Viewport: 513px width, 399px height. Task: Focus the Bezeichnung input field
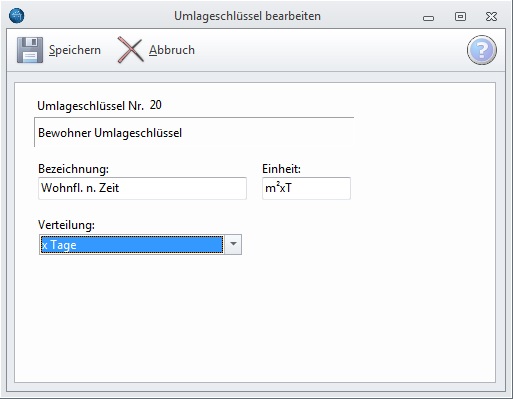pos(142,188)
